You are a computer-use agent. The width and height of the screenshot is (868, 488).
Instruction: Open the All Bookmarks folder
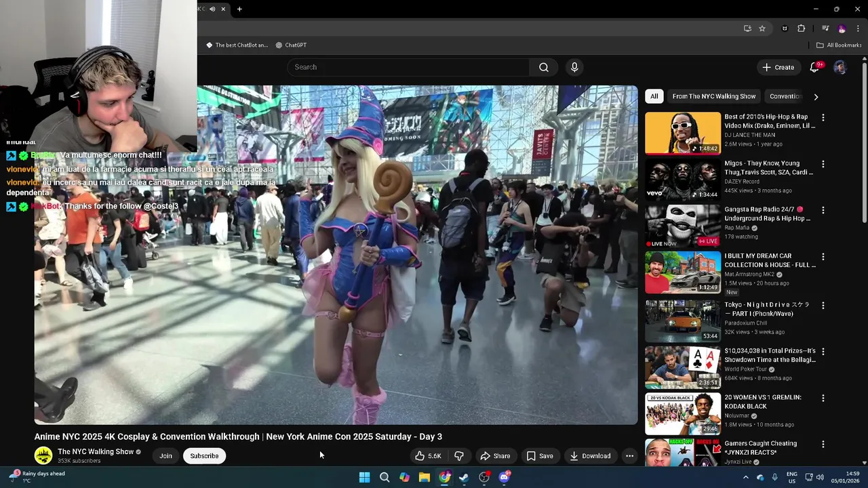click(839, 45)
